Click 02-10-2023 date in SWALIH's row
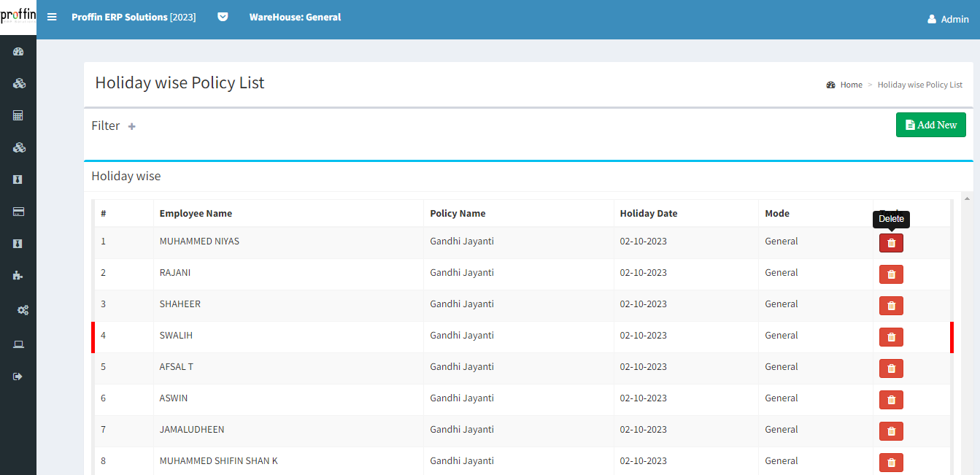The image size is (980, 475). [644, 336]
